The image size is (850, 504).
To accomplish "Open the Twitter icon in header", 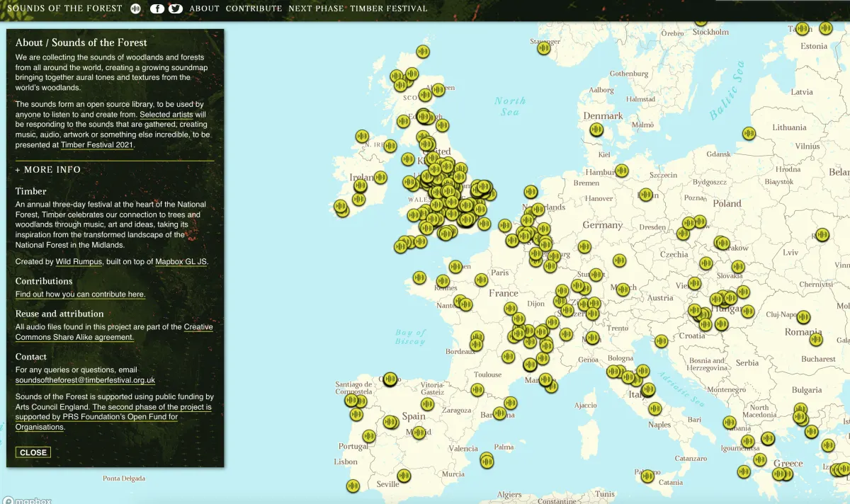I will pyautogui.click(x=175, y=8).
